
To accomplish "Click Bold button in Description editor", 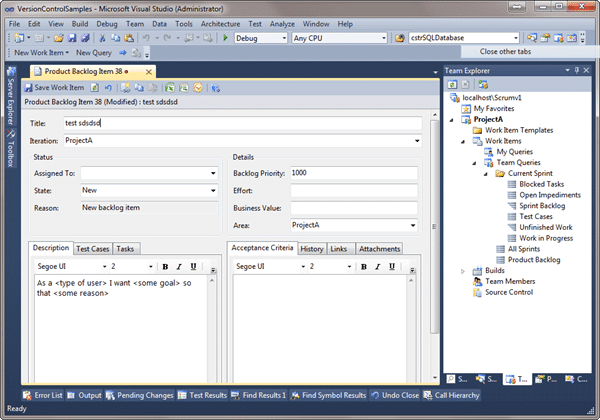I will (x=165, y=267).
